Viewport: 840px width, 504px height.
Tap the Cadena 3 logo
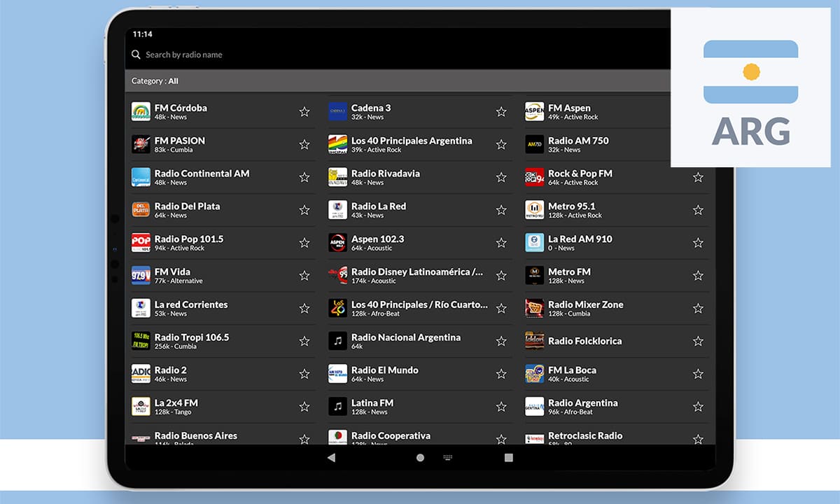[337, 112]
